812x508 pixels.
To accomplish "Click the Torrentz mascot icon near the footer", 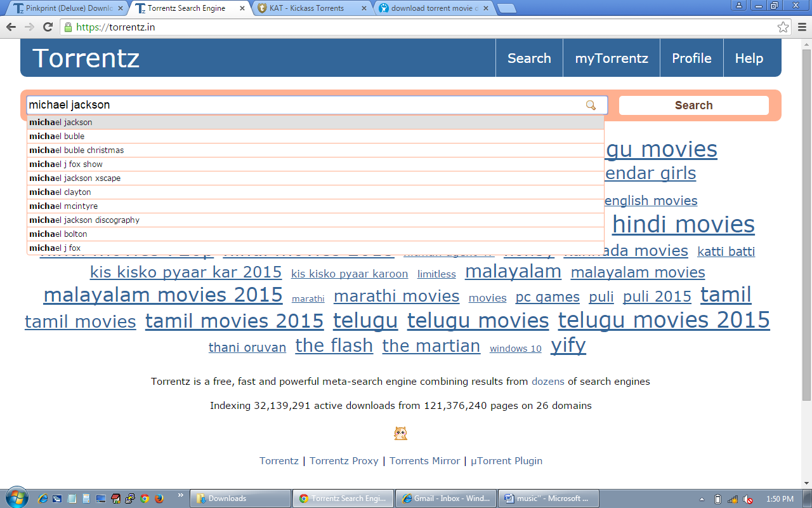I will tap(400, 434).
